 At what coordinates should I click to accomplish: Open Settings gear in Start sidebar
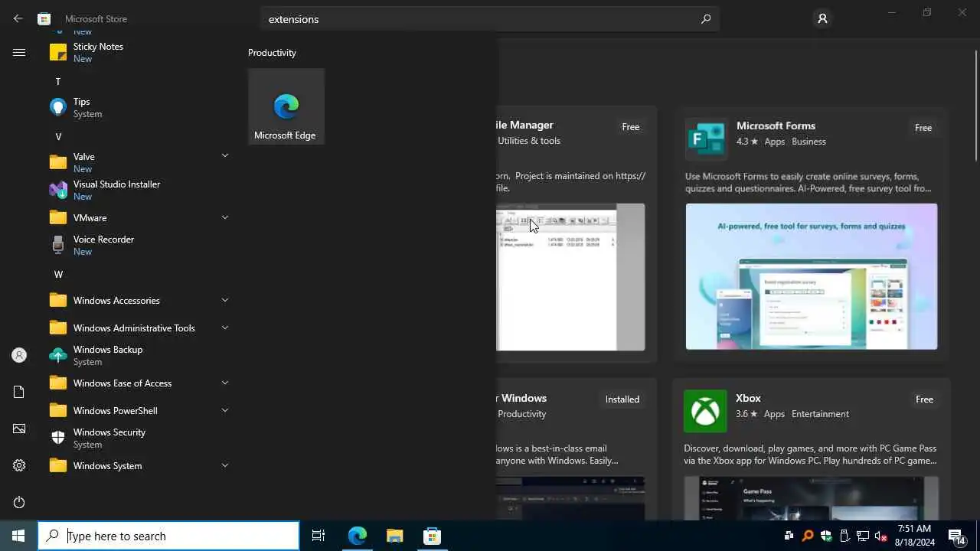point(19,465)
